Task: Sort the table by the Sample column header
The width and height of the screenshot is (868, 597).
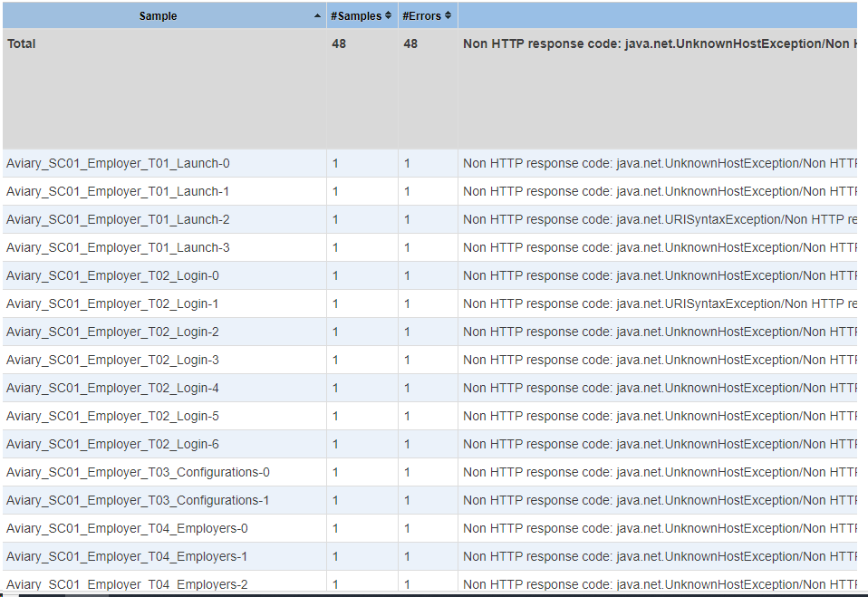Action: click(x=159, y=14)
